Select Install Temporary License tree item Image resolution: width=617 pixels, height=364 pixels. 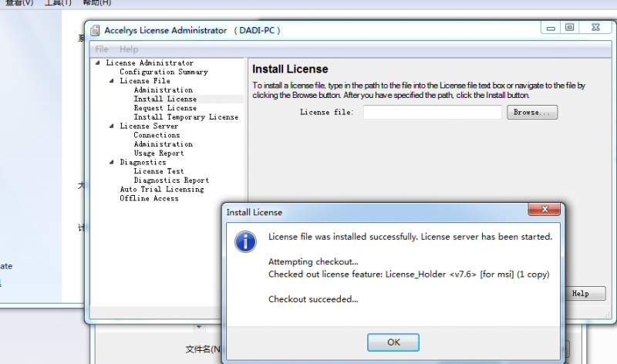point(186,117)
